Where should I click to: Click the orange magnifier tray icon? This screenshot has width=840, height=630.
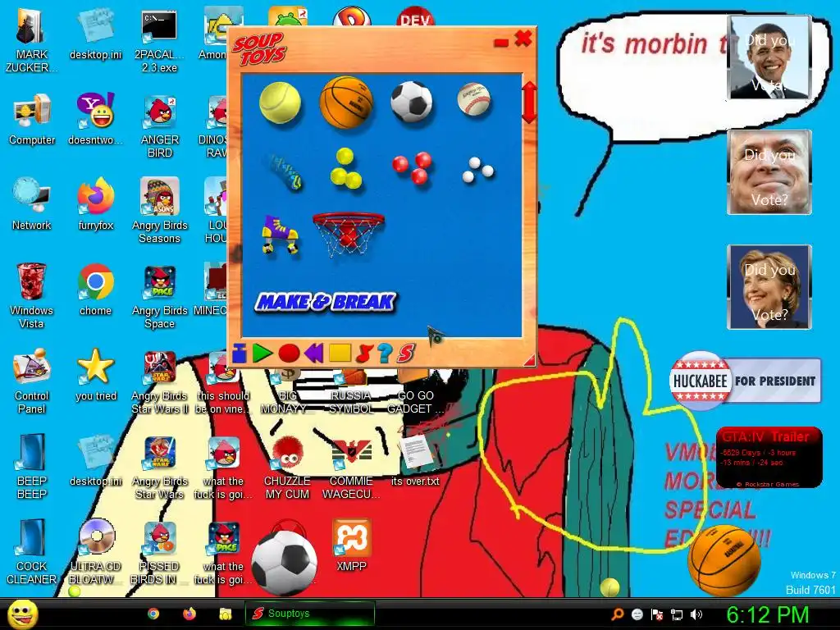click(617, 614)
